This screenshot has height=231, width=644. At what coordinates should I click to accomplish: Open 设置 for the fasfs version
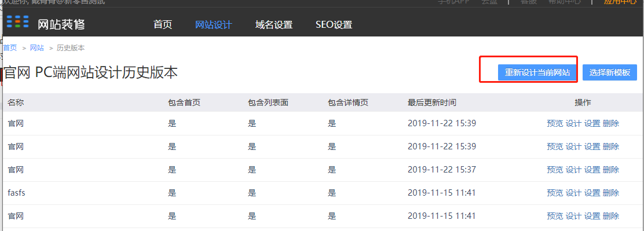pos(592,192)
